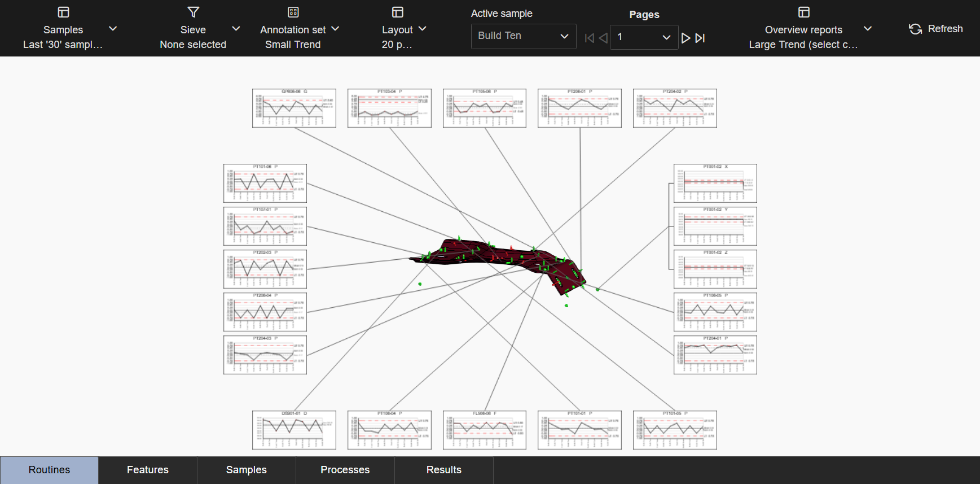Click the Annotation set icon
Screen dimensions: 980x484
pyautogui.click(x=293, y=12)
